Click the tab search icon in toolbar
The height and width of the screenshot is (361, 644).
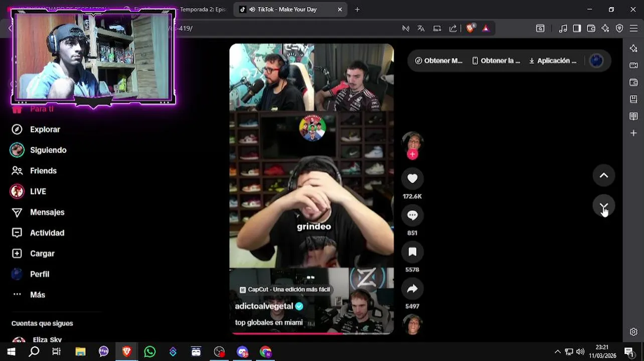[x=540, y=29]
